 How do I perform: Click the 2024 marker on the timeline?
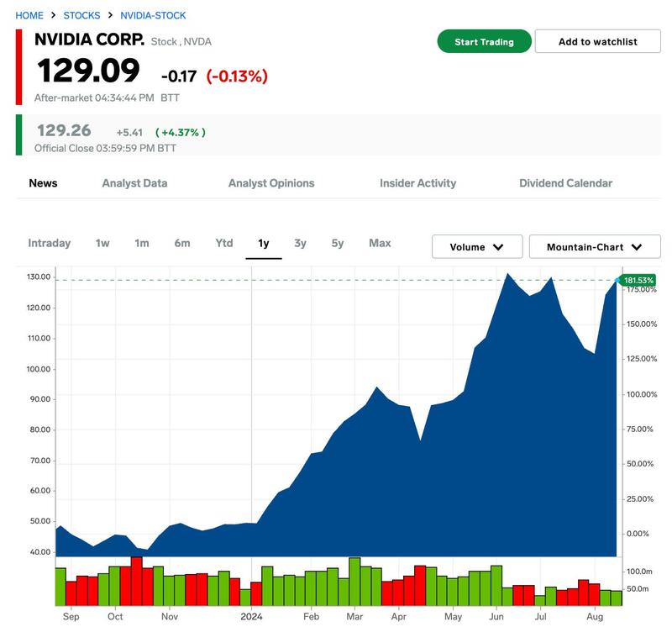(x=252, y=616)
